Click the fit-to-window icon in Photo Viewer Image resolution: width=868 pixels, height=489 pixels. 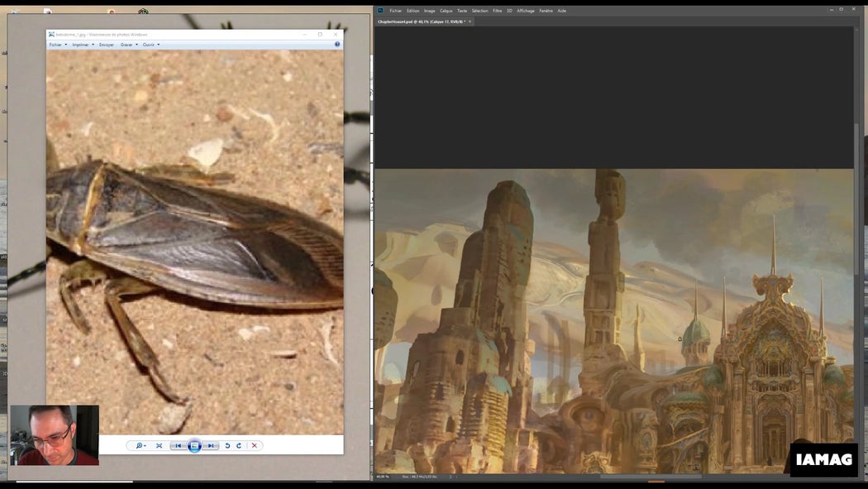click(159, 445)
